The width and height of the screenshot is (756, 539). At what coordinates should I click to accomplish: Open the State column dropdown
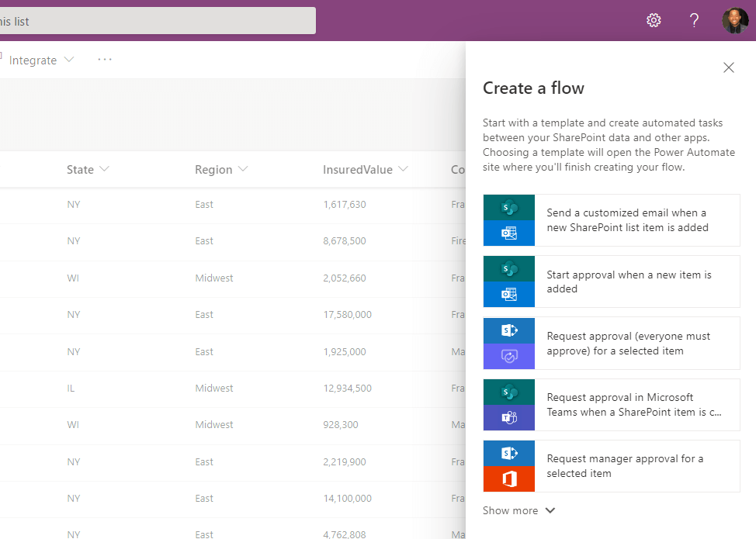tap(104, 169)
